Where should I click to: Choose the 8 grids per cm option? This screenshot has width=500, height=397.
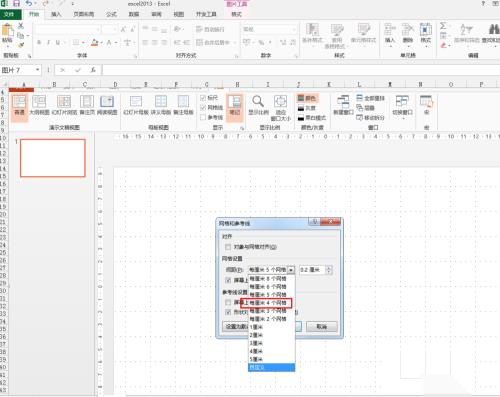[272, 279]
